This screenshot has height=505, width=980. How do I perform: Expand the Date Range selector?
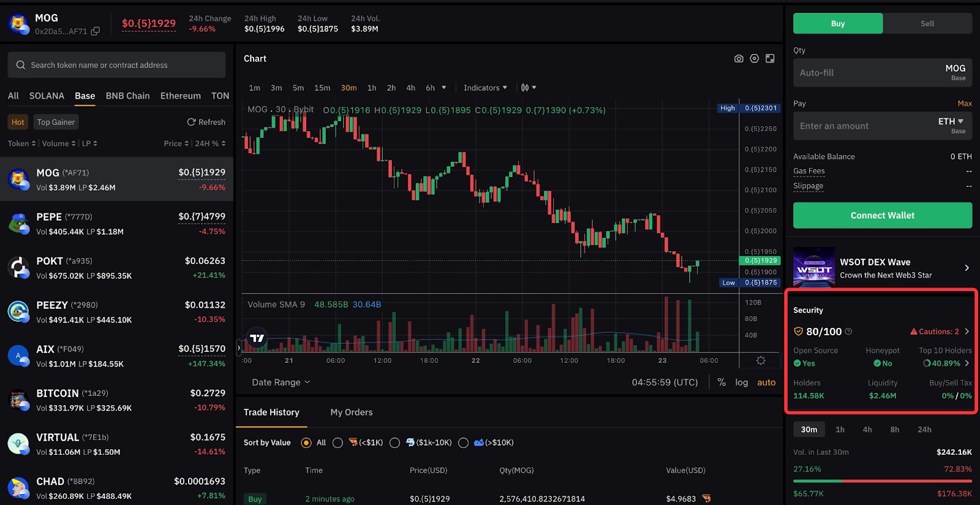[281, 382]
